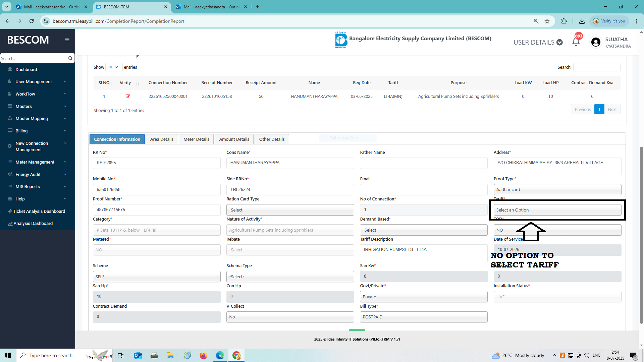Go back in browser history
The width and height of the screenshot is (644, 362).
[7, 21]
